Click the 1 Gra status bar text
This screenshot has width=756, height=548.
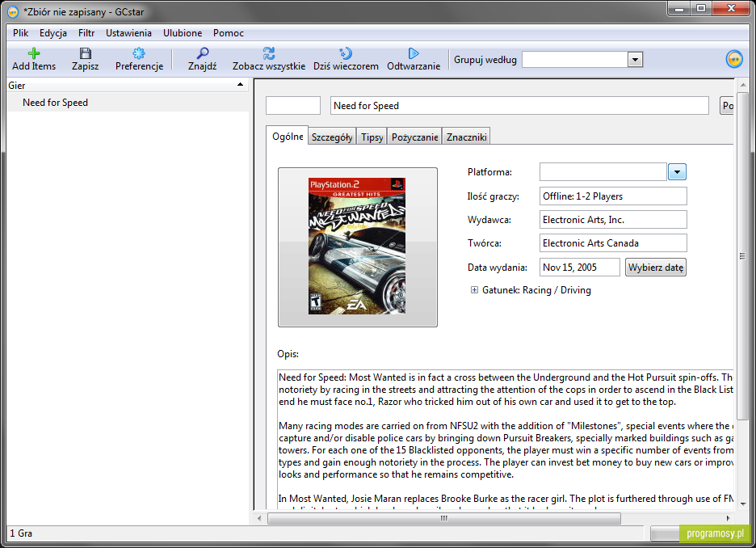21,533
